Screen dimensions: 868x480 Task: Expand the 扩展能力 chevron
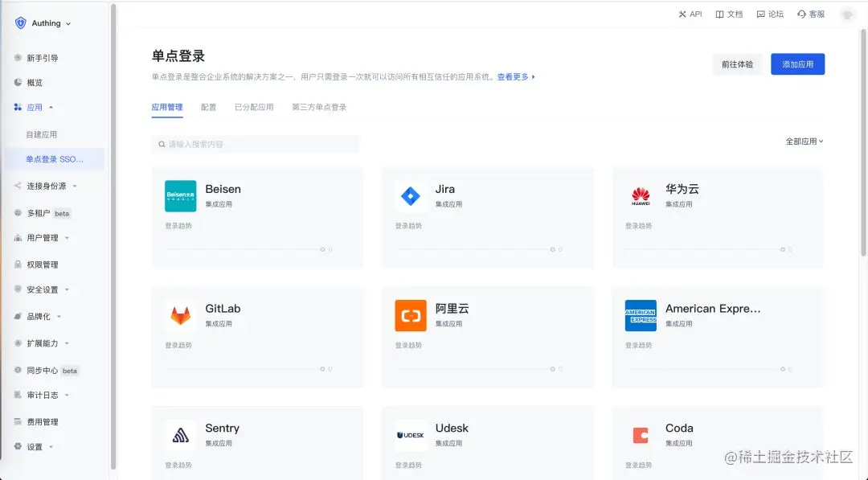click(67, 343)
